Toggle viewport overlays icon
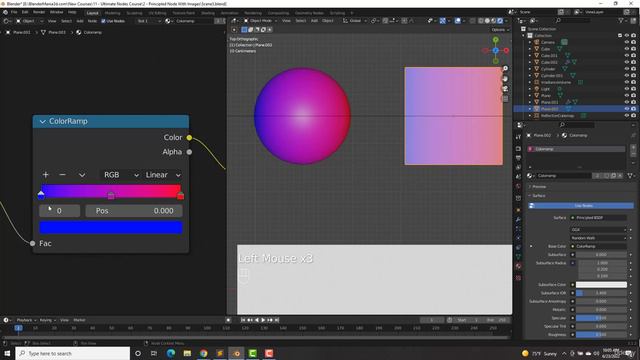640x360 pixels. tap(458, 21)
